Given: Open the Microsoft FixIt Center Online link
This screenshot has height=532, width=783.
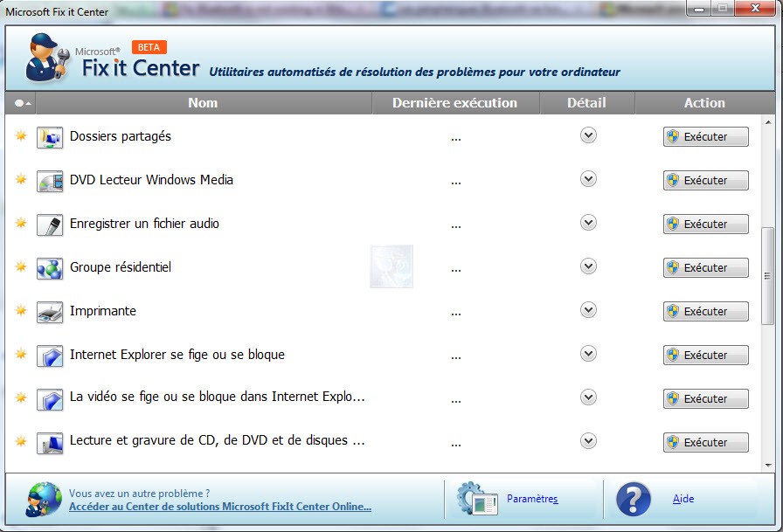Looking at the screenshot, I should pyautogui.click(x=220, y=507).
